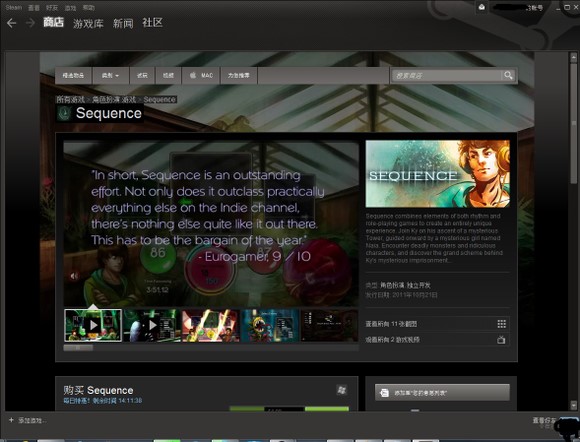Screen dimensions: 580x442
Task: Click the Windows platform icon beside purchase title
Action: pos(342,390)
